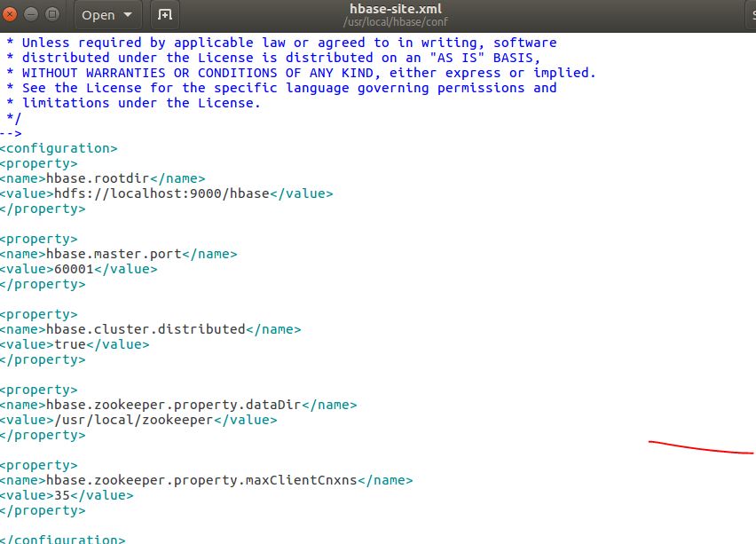Maximize the gedit window

[52, 14]
